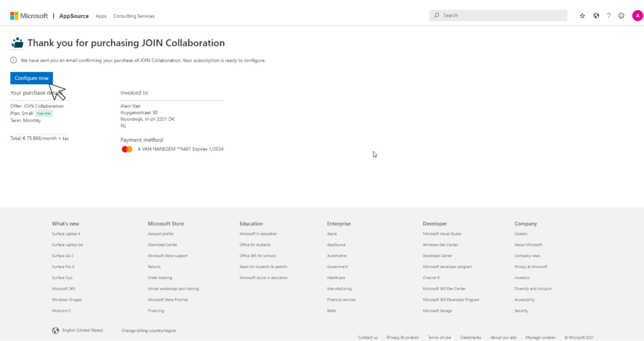
Task: Open Investors link
Action: click(x=522, y=278)
